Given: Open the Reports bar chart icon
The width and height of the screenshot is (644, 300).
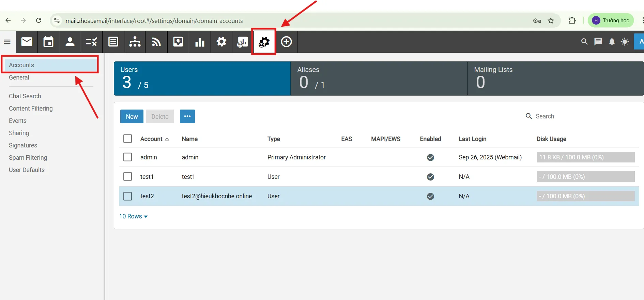Looking at the screenshot, I should (x=200, y=42).
